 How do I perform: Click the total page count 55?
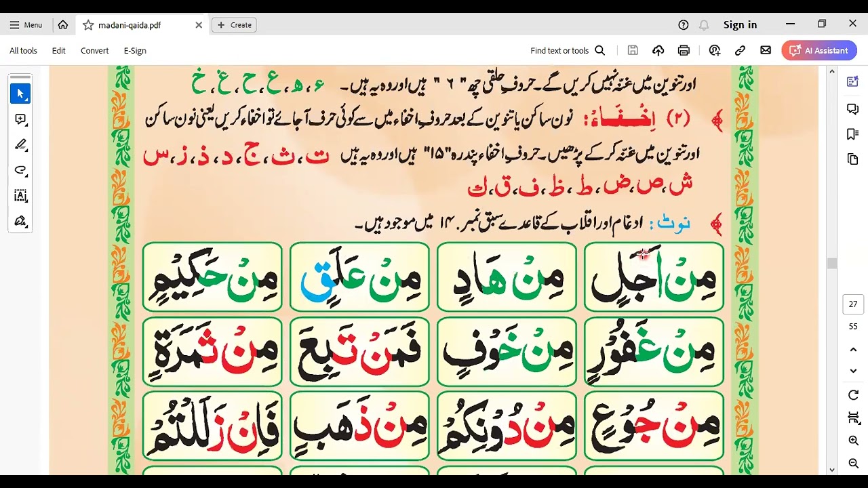click(x=853, y=327)
